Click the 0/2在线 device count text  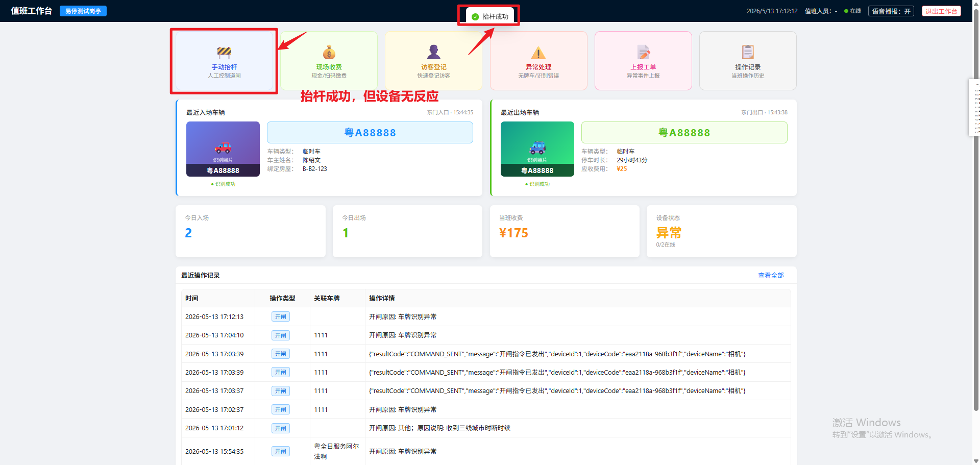tap(666, 244)
